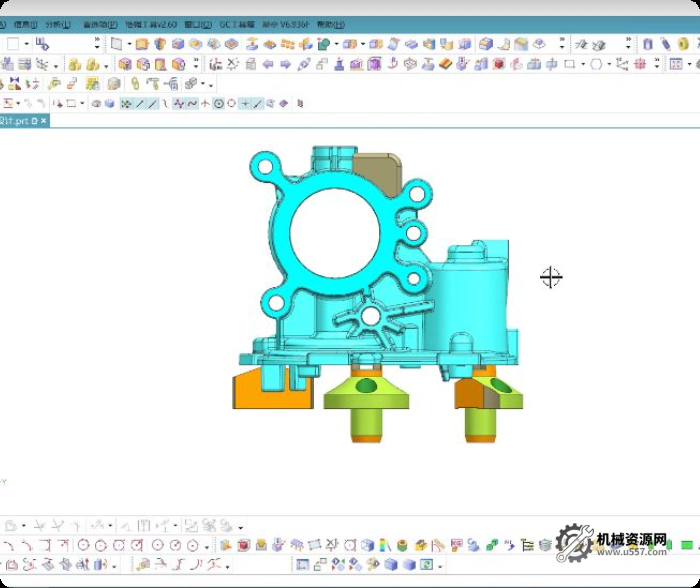Click the blue right arrow icon

(x=286, y=64)
